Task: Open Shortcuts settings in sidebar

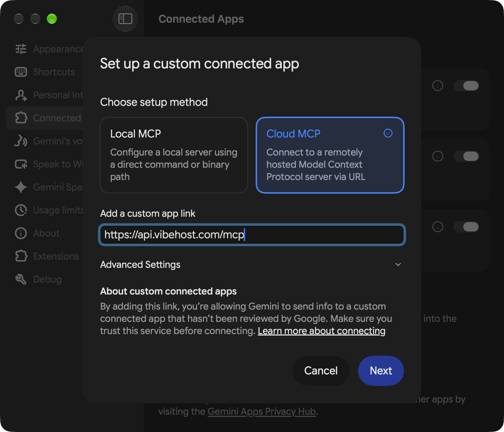Action: coord(45,72)
